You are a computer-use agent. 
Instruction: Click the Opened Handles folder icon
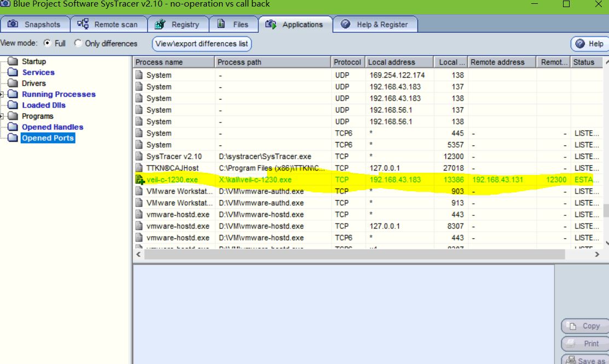click(13, 127)
